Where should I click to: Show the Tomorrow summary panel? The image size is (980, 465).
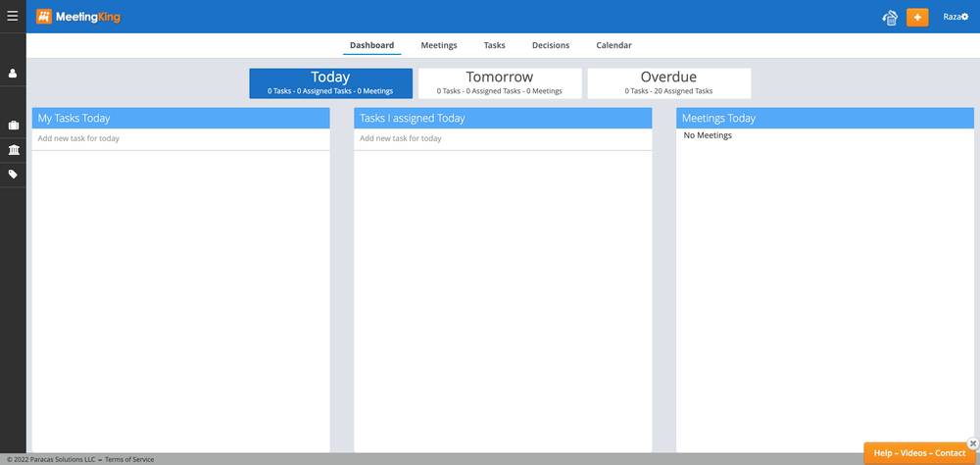point(499,82)
